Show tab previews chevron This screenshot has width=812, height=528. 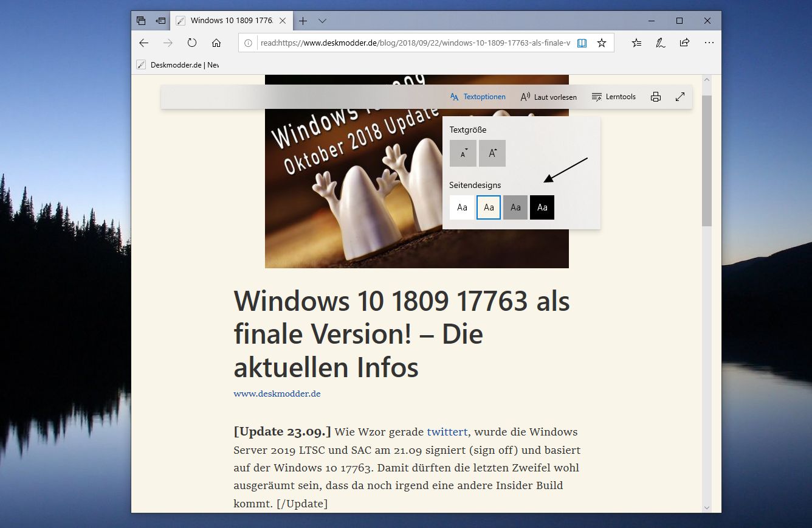coord(323,21)
